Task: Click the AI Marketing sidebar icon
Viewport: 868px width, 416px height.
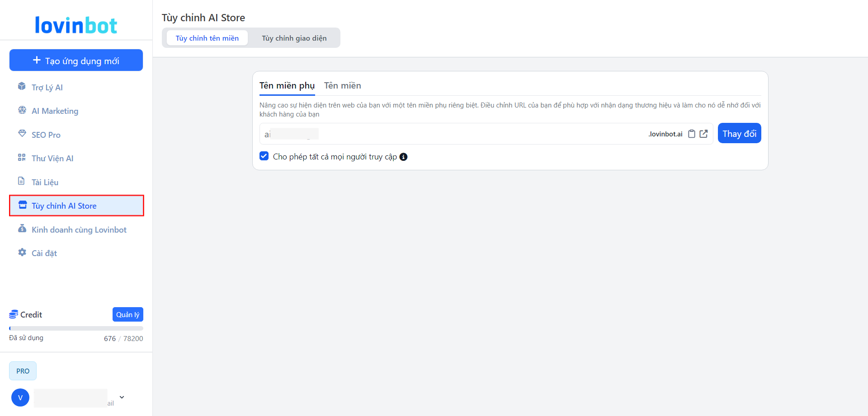Action: [x=22, y=110]
